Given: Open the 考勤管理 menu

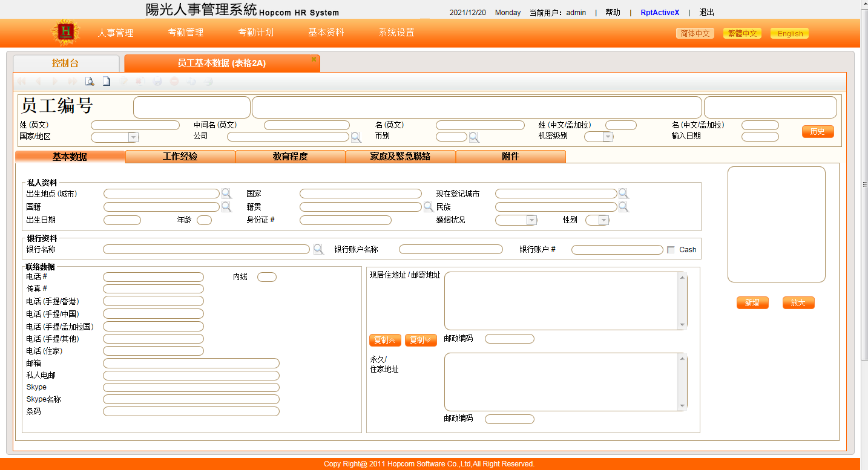Looking at the screenshot, I should (186, 33).
